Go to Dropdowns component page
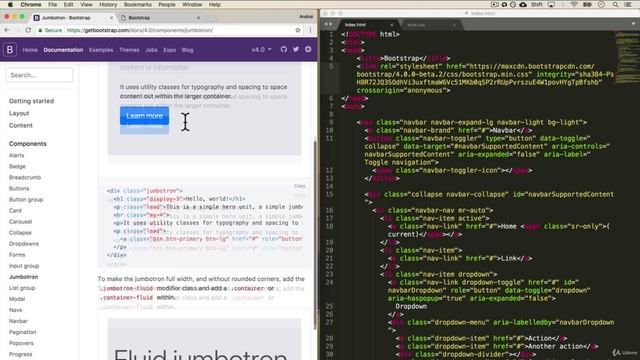 pyautogui.click(x=24, y=243)
